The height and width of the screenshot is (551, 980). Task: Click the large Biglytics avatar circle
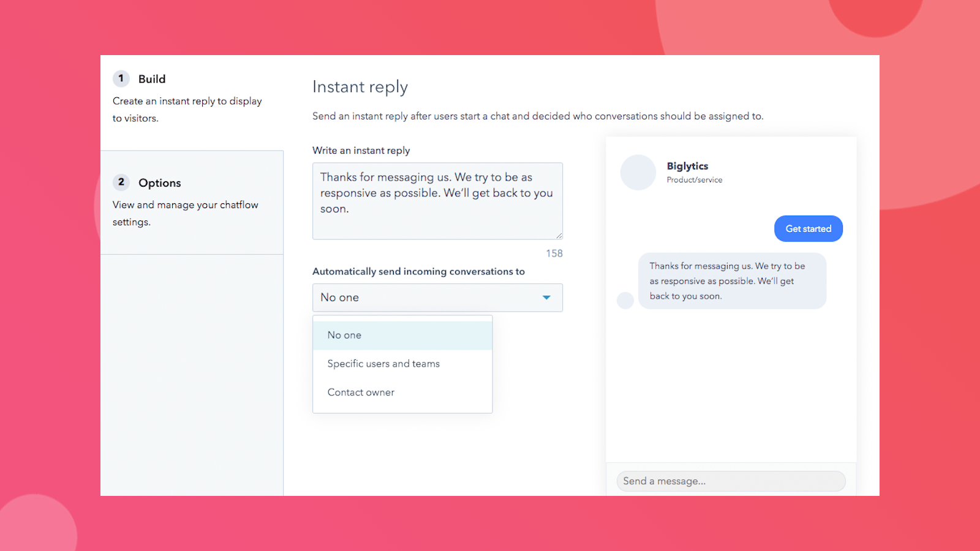[x=638, y=172]
